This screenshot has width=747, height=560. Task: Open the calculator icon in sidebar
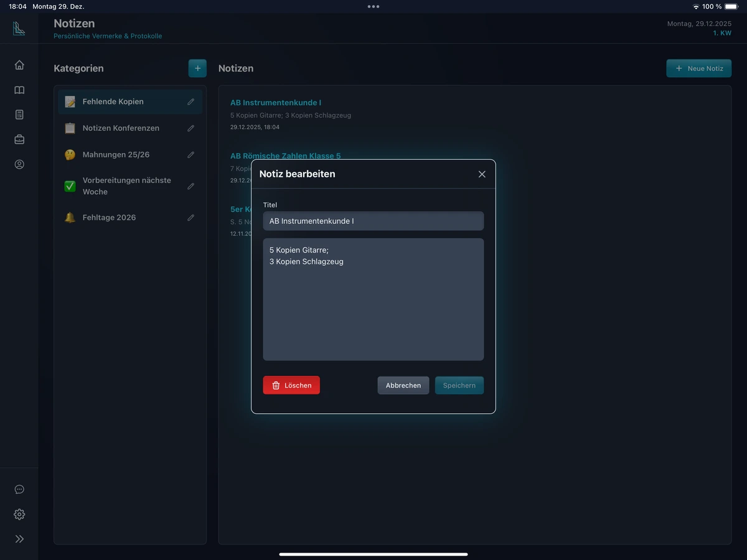click(19, 114)
